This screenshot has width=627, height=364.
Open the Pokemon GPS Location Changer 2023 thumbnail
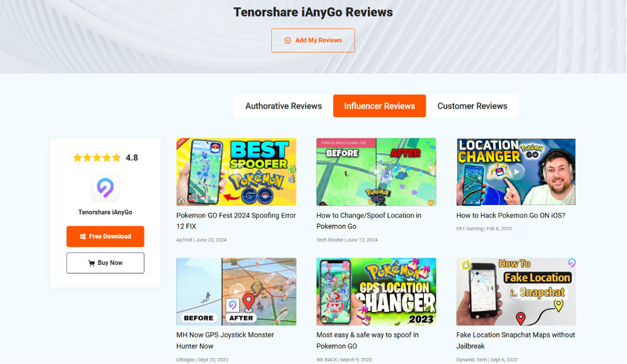coord(376,291)
